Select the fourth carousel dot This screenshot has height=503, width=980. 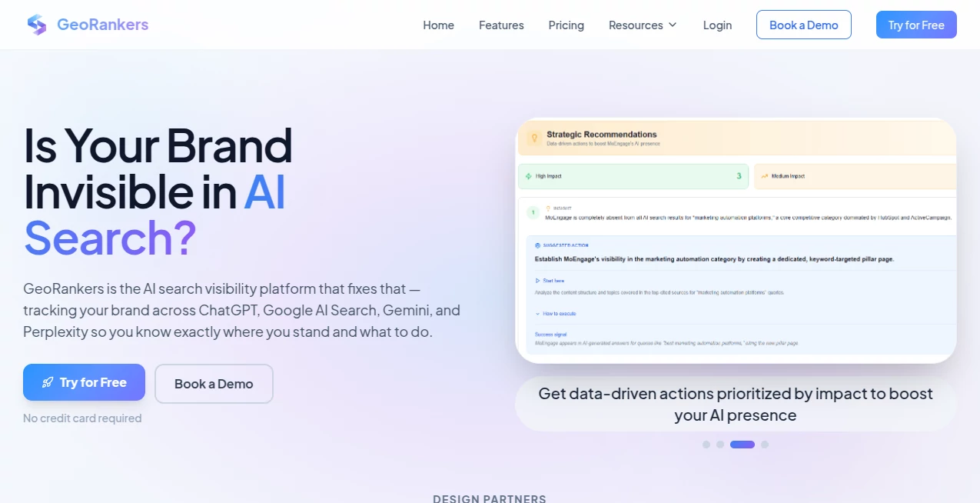click(x=765, y=445)
